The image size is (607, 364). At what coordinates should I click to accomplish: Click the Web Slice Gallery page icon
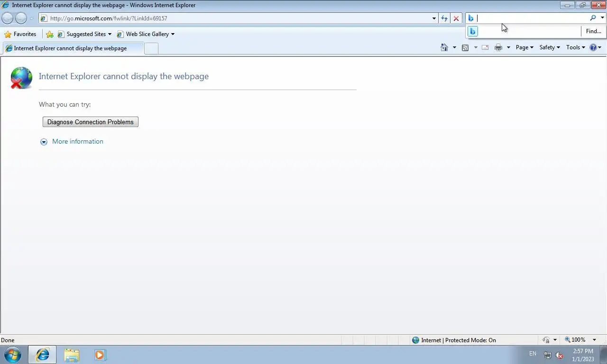pos(120,34)
